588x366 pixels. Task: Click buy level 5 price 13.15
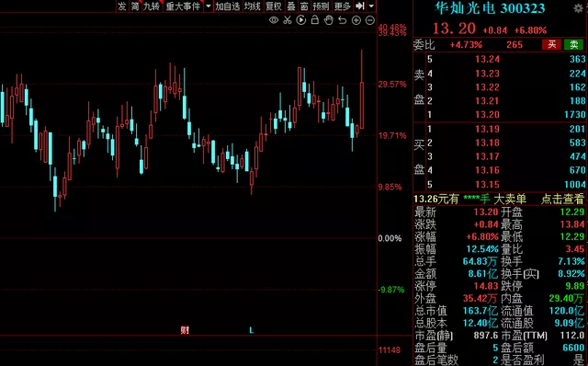coord(487,184)
